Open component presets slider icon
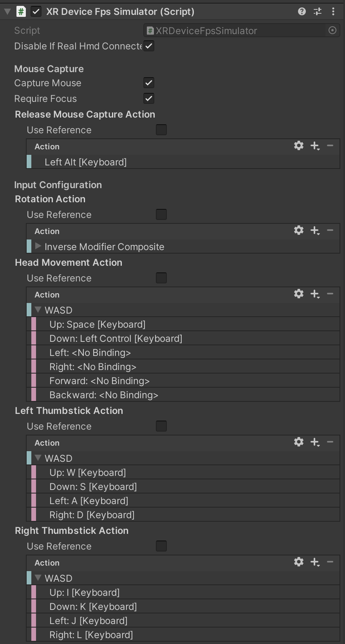Screen dimensions: 345x644 coord(318,11)
